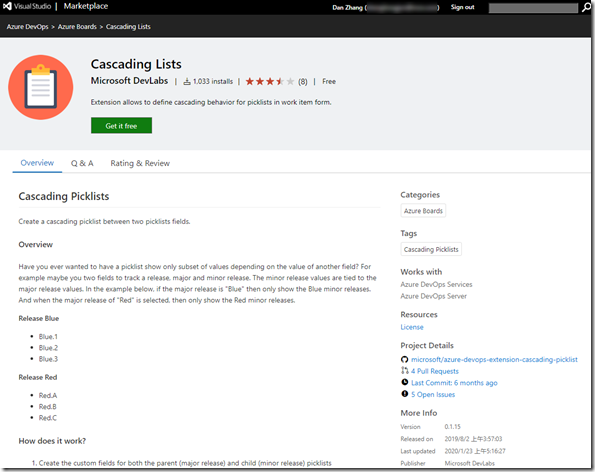The height and width of the screenshot is (472, 595).
Task: Click Azure DevOps Server text
Action: tap(434, 296)
